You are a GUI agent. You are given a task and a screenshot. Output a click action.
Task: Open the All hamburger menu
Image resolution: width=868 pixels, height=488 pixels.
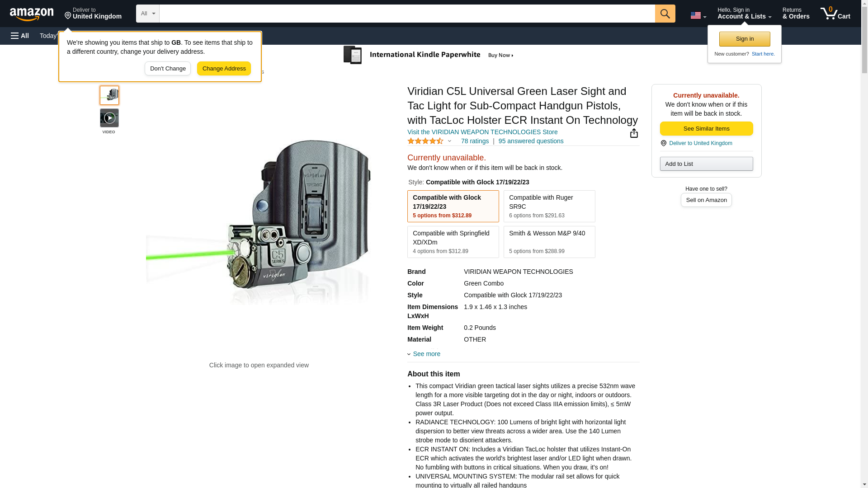pos(20,36)
